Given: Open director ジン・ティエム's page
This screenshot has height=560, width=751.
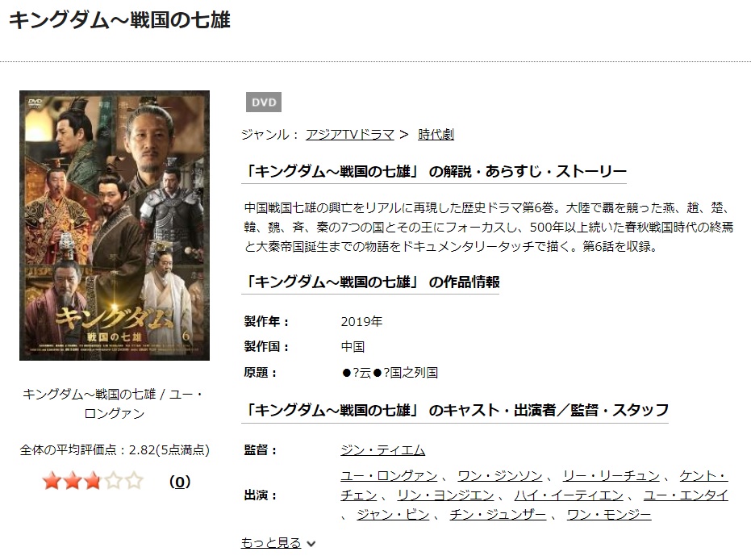Looking at the screenshot, I should (382, 449).
